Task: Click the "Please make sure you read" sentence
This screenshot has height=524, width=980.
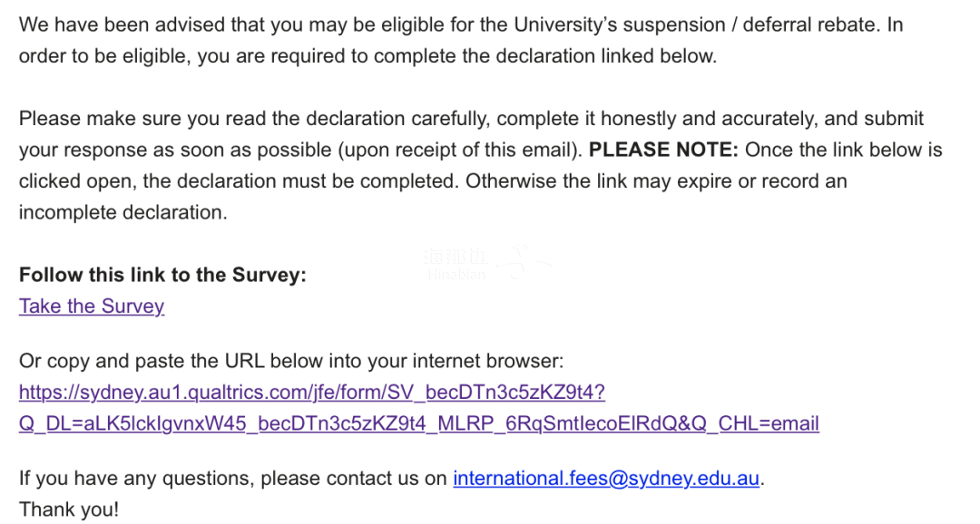Action: pos(145,119)
